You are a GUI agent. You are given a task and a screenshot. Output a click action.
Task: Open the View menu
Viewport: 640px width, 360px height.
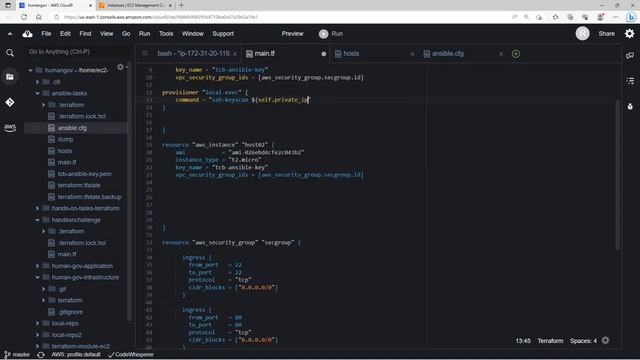click(107, 34)
